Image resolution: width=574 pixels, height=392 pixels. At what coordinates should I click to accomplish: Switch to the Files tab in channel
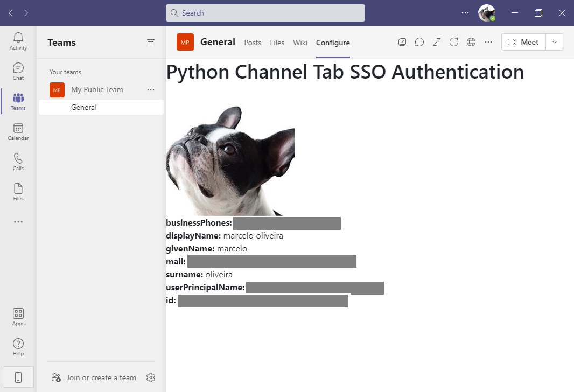click(x=277, y=43)
